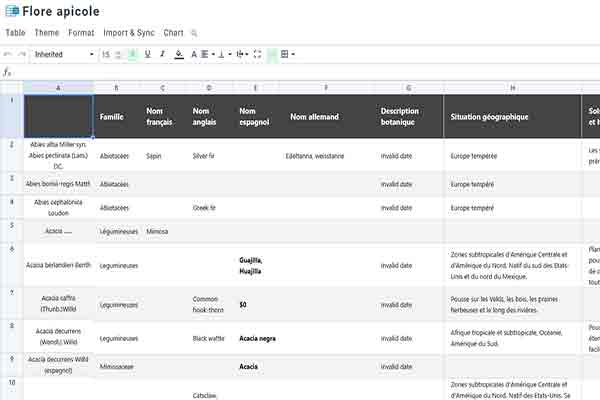The image size is (600, 400).
Task: Select the Famille header cell
Action: tap(112, 117)
